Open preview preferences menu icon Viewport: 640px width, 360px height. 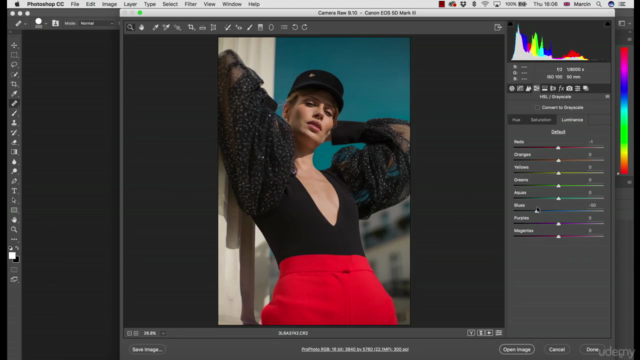tap(499, 333)
